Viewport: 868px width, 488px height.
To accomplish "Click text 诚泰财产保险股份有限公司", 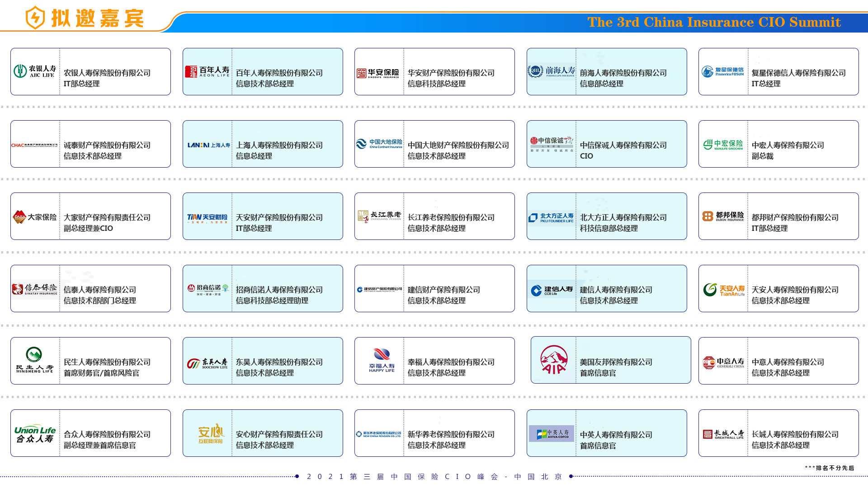I will 107,145.
